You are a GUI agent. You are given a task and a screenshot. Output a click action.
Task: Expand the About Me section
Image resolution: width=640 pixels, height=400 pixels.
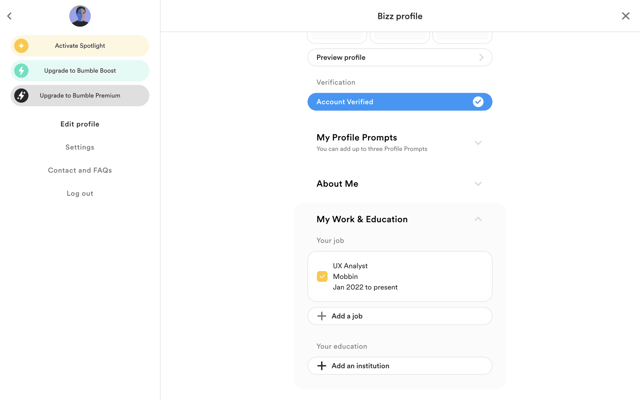pos(478,184)
